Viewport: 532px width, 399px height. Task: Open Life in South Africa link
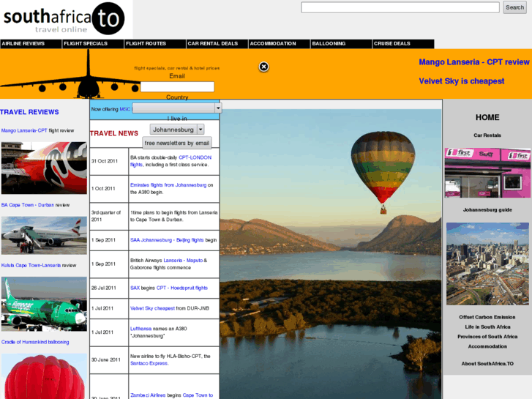(487, 327)
